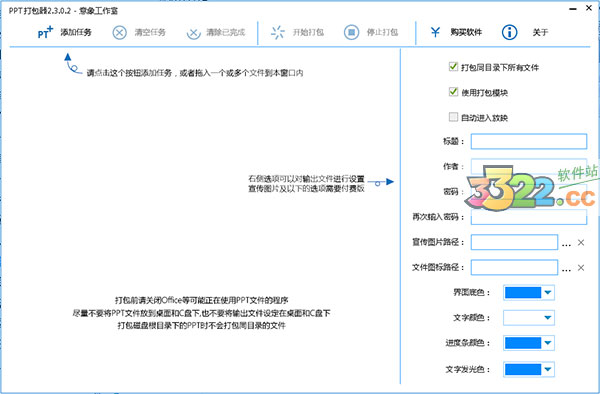Select the 清空任务 label
This screenshot has width=600, height=394.
coord(150,33)
